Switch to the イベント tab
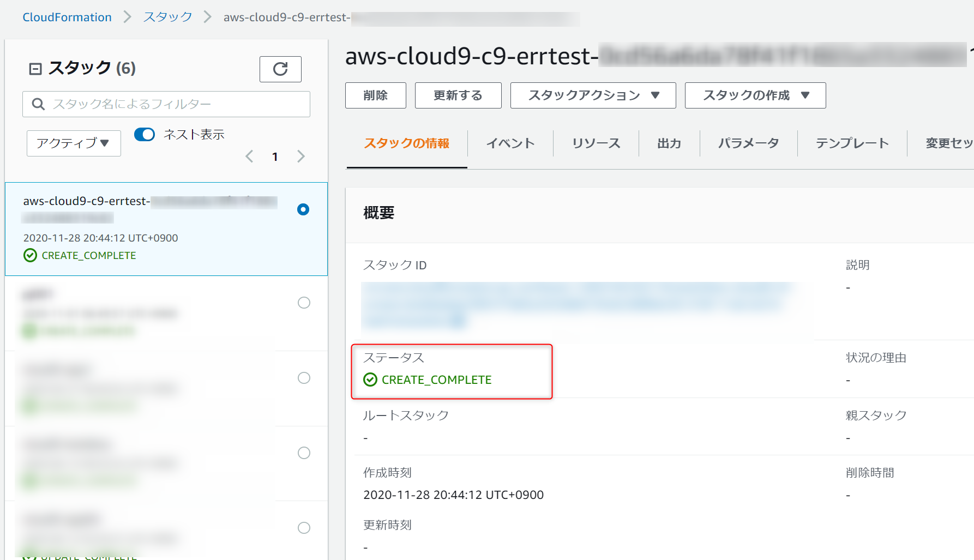This screenshot has height=560, width=974. pyautogui.click(x=510, y=143)
